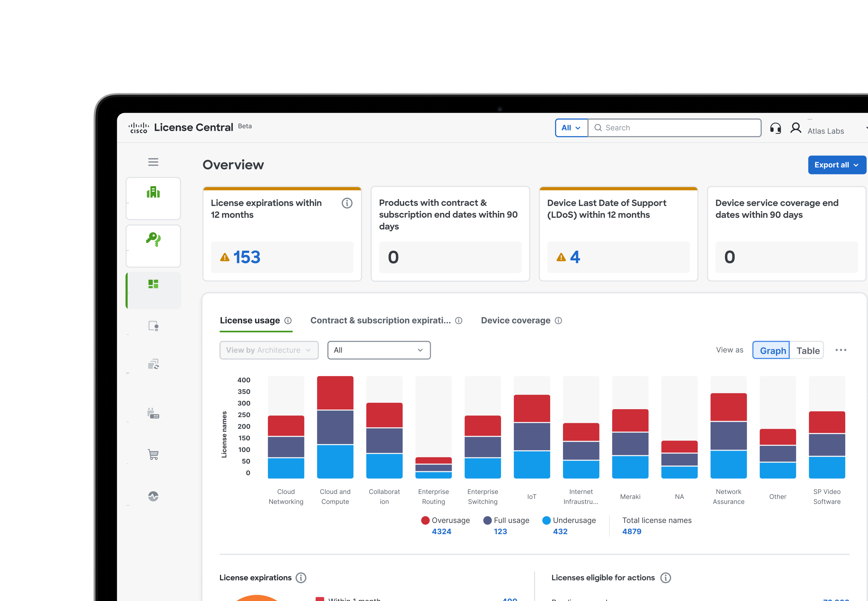Click into the Search field
Image resolution: width=868 pixels, height=601 pixels.
[x=674, y=128]
